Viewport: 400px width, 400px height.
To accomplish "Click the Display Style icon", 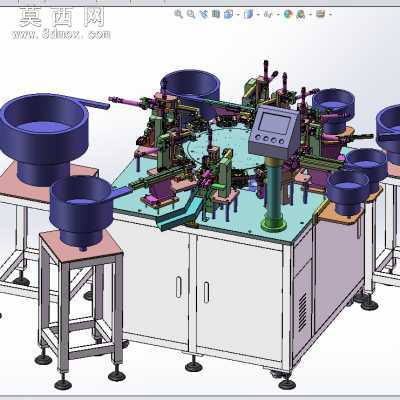I will click(248, 14).
